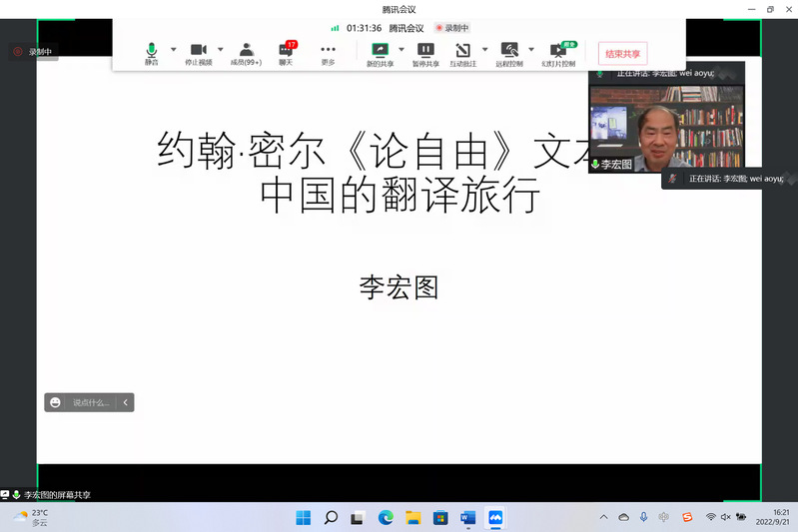
Task: Open the 成员 members list
Action: 246,53
